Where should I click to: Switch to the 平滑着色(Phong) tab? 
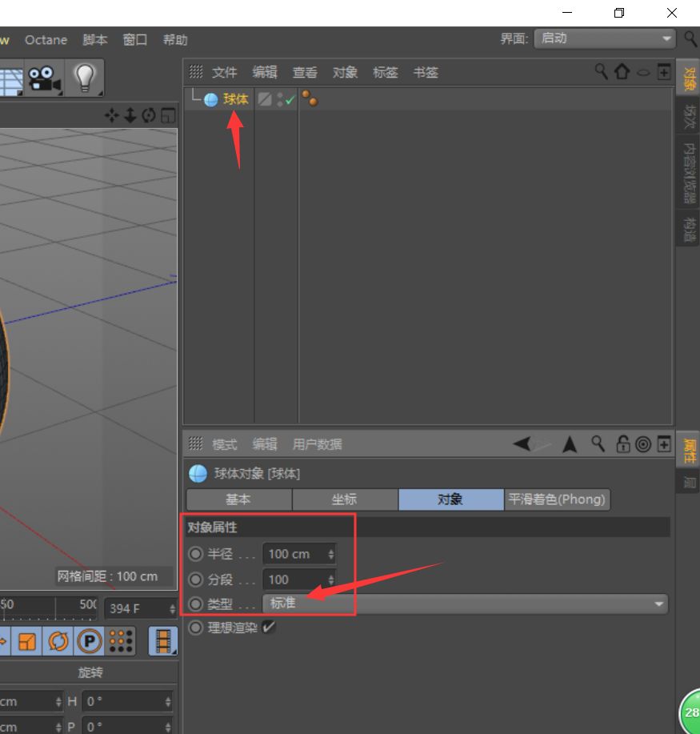coord(557,499)
